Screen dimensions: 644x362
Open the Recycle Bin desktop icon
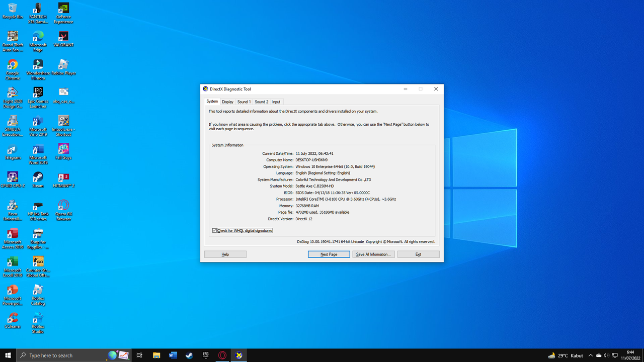[x=13, y=11]
